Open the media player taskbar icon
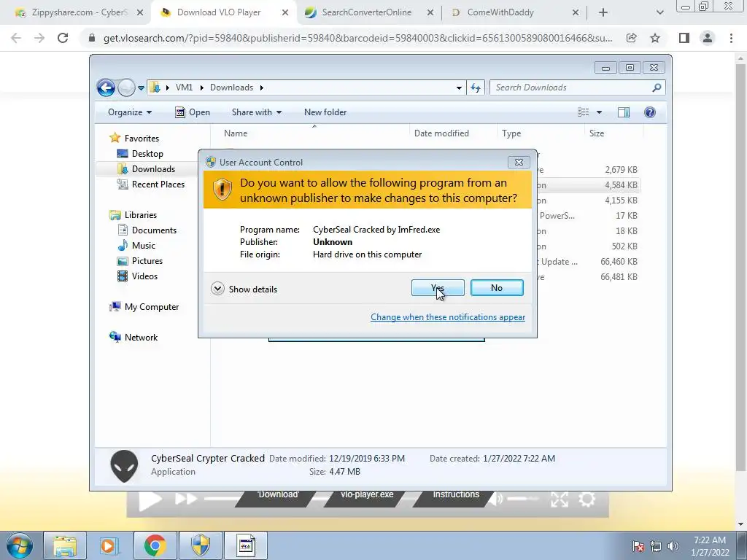 [109, 545]
